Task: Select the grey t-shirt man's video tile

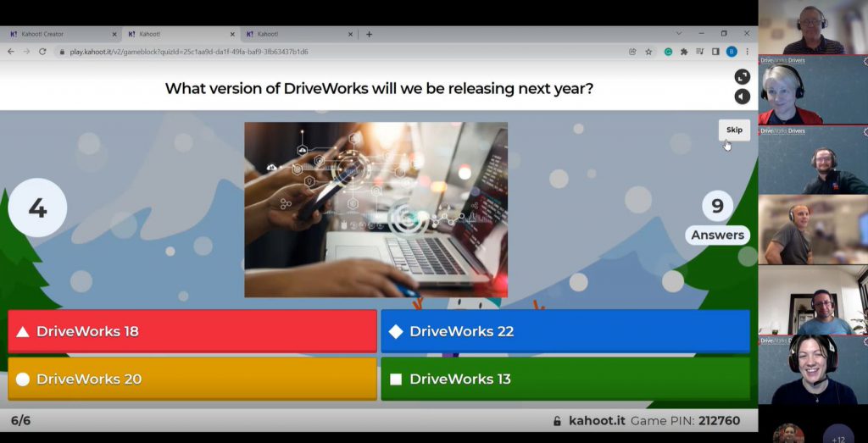Action: coord(813,230)
